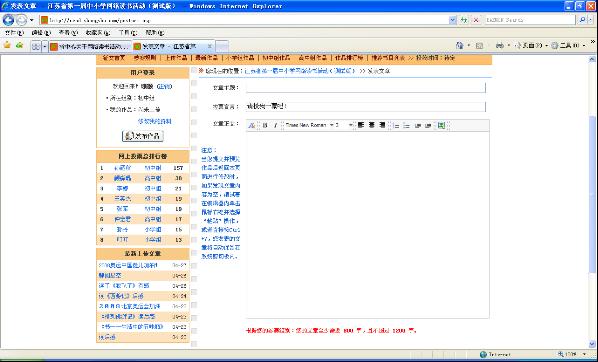The height and width of the screenshot is (362, 598).
Task: Open the 帮助(H) menu
Action: pos(155,33)
